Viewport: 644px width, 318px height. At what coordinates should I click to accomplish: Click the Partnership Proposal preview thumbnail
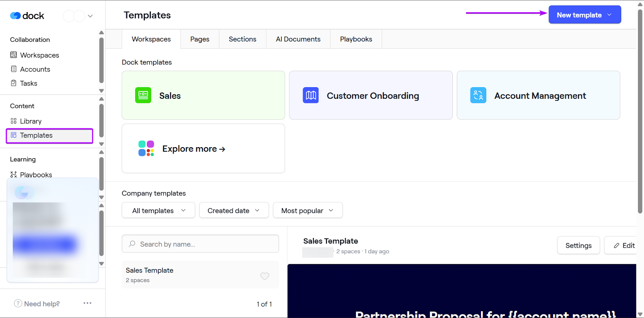click(x=462, y=291)
